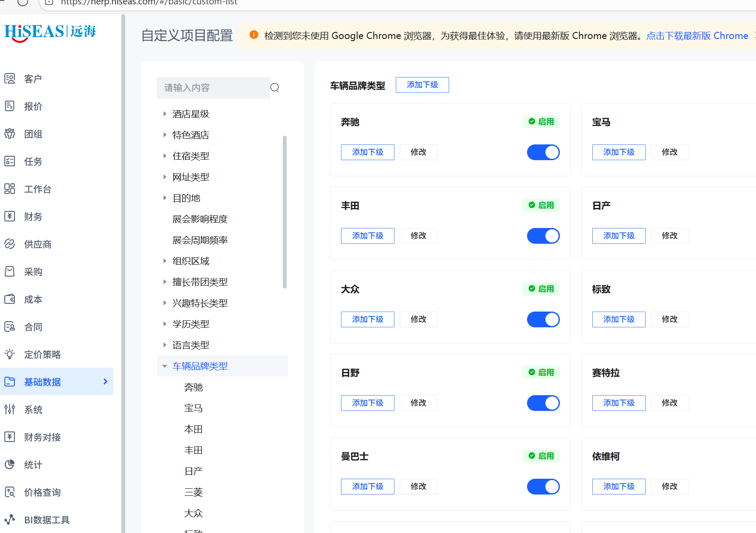Expand the 酒店星级 tree node

(x=165, y=114)
